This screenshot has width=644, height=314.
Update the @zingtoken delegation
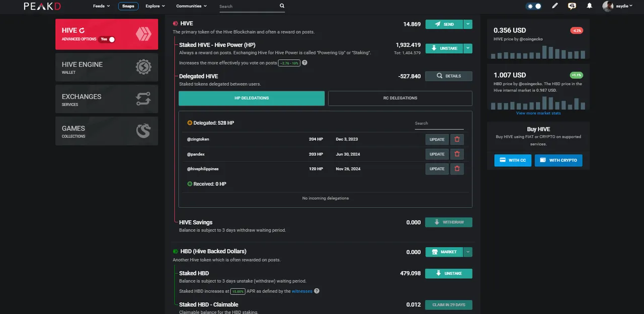(x=437, y=139)
